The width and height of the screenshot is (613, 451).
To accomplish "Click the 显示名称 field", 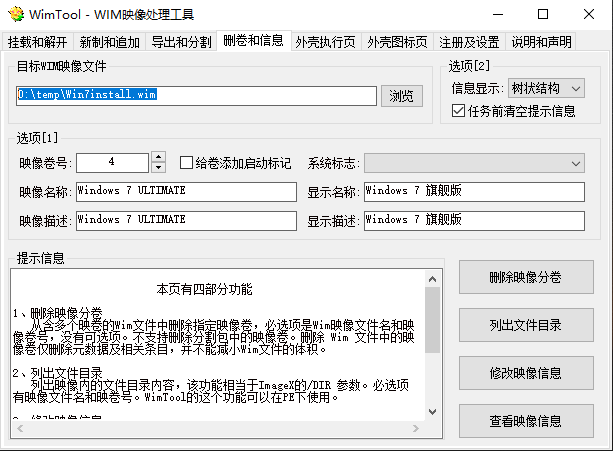I will [x=474, y=192].
